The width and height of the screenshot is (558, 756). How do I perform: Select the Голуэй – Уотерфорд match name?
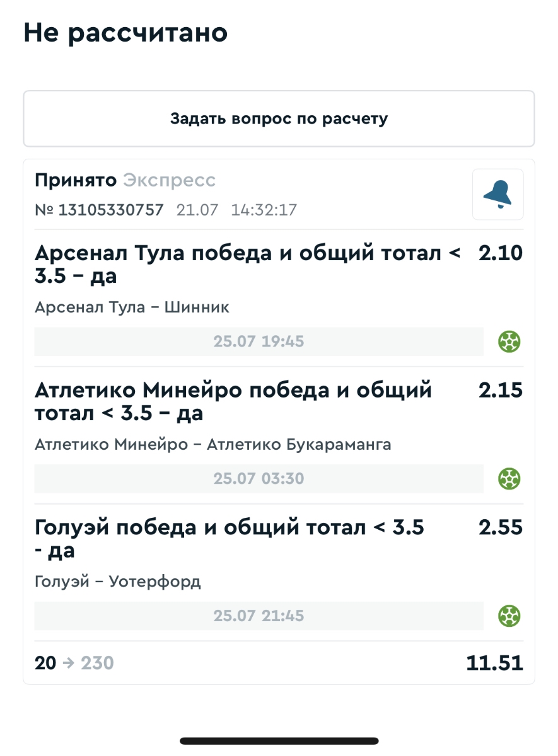click(118, 581)
